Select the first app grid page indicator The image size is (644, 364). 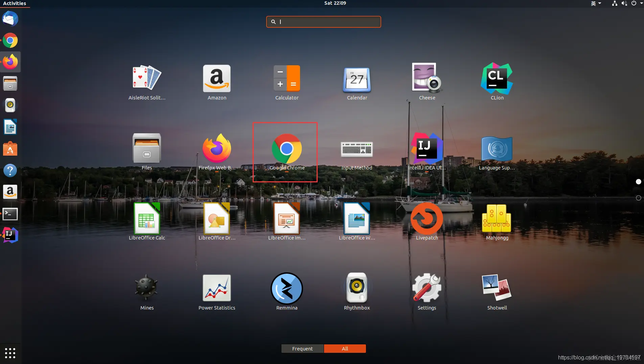tap(638, 182)
